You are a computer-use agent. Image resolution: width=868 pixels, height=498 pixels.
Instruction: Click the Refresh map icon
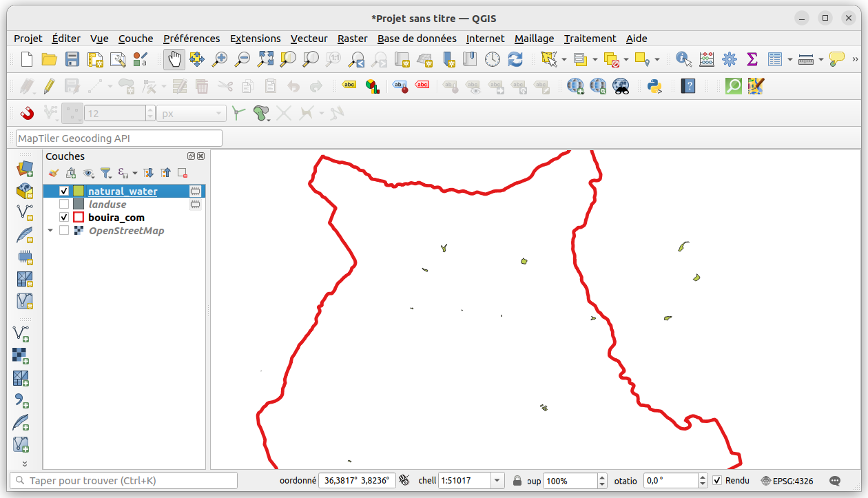point(515,60)
